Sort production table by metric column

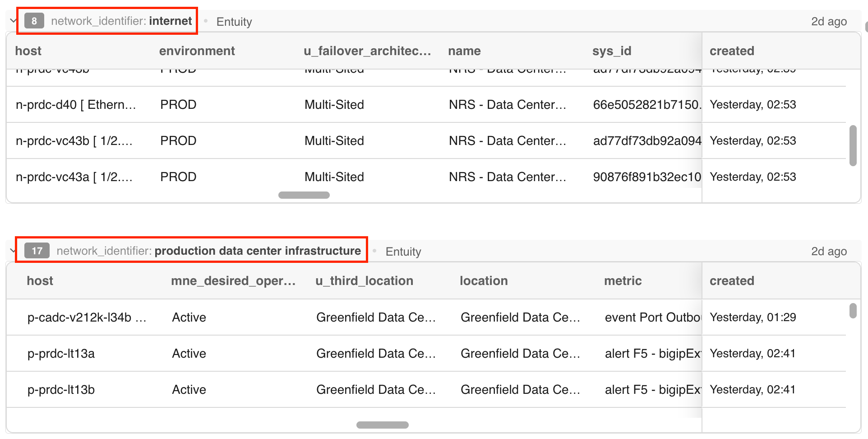click(623, 281)
